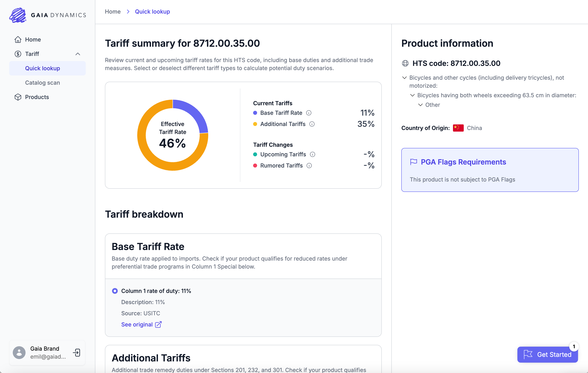Click the Rumored Tariffs info icon
Image resolution: width=588 pixels, height=373 pixels.
point(309,166)
